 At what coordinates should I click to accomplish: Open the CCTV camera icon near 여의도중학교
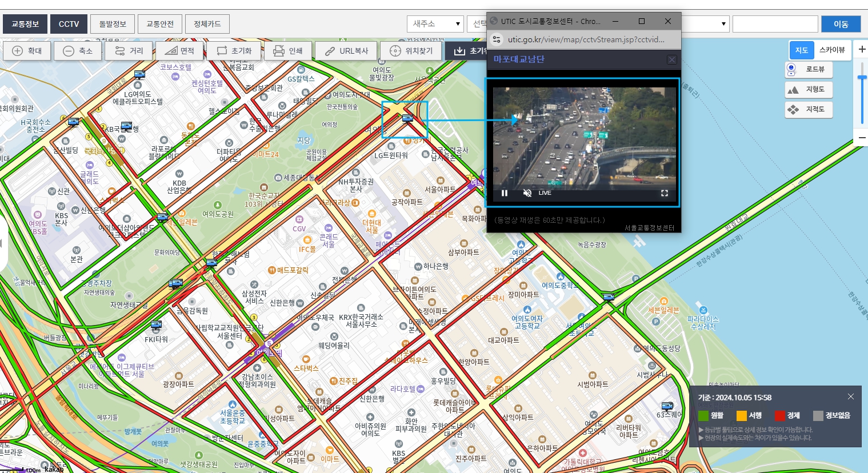pyautogui.click(x=609, y=297)
